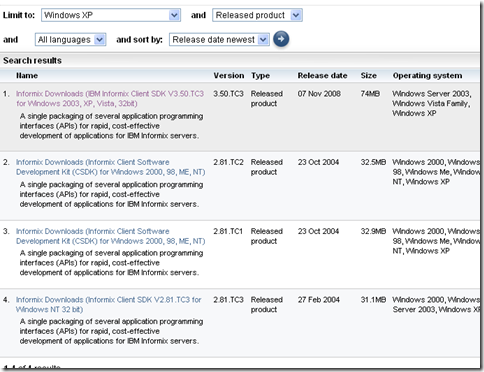Viewport: 484px width, 372px height.
Task: Click the blue arrow go button
Action: (281, 39)
